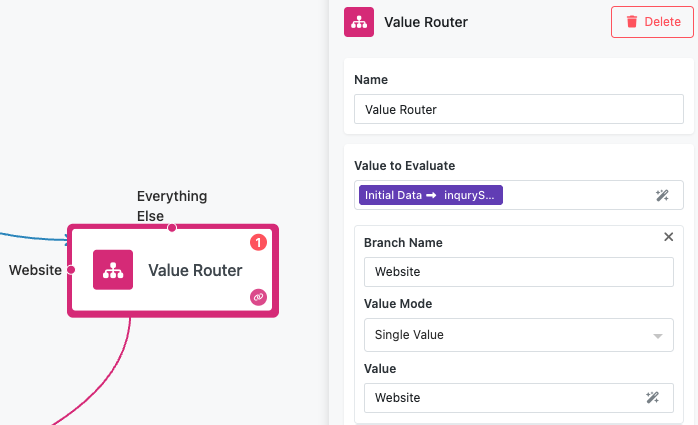Expand the Value Mode dropdown

518,335
